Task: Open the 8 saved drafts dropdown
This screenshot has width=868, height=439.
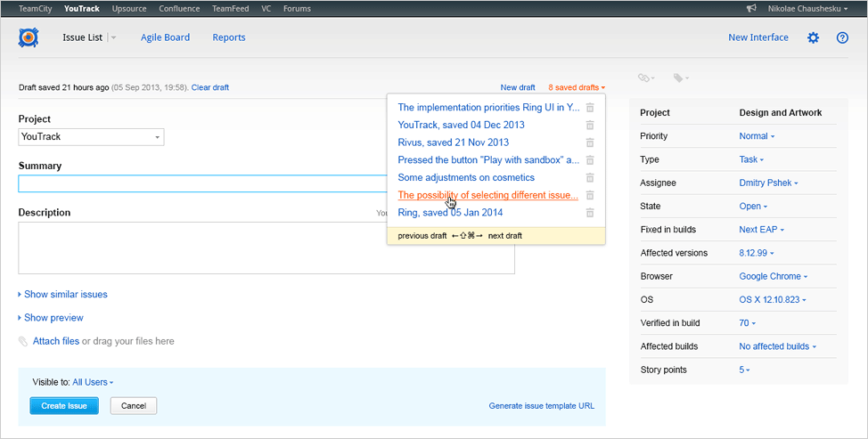Action: [x=577, y=87]
